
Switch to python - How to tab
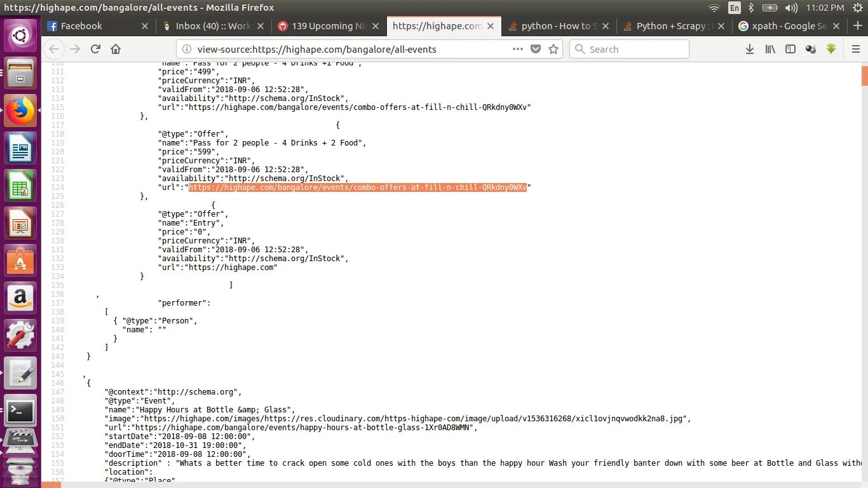pyautogui.click(x=559, y=26)
